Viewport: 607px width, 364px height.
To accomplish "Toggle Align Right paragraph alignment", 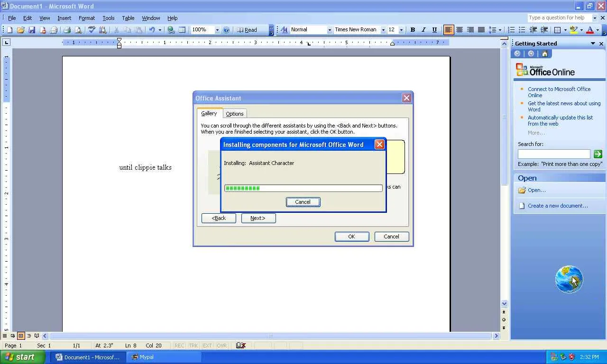I will (470, 30).
